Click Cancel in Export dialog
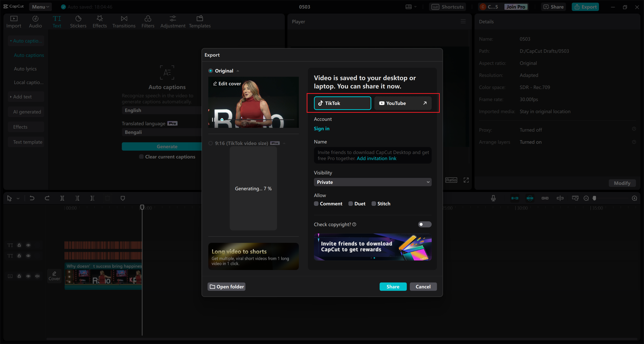 [x=423, y=287]
